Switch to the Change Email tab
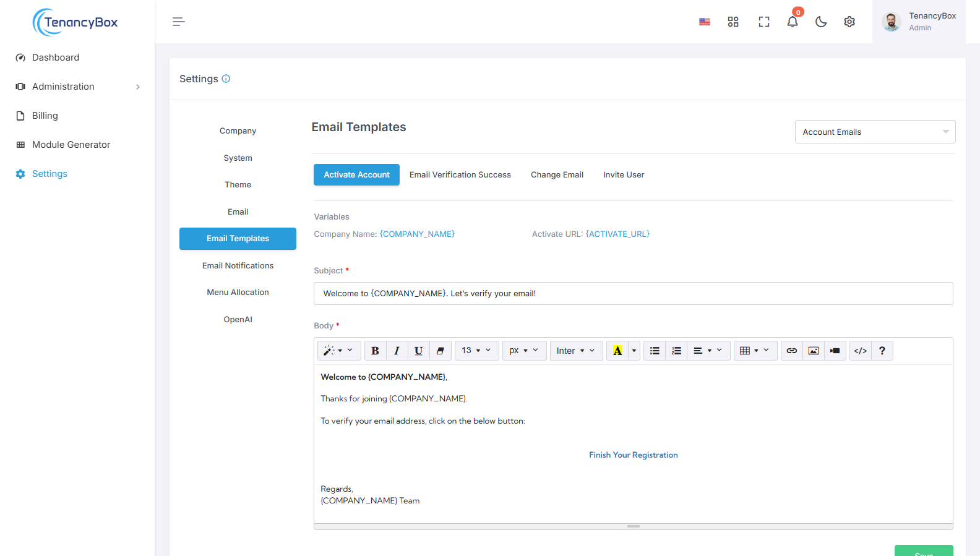The width and height of the screenshot is (980, 556). 557,175
